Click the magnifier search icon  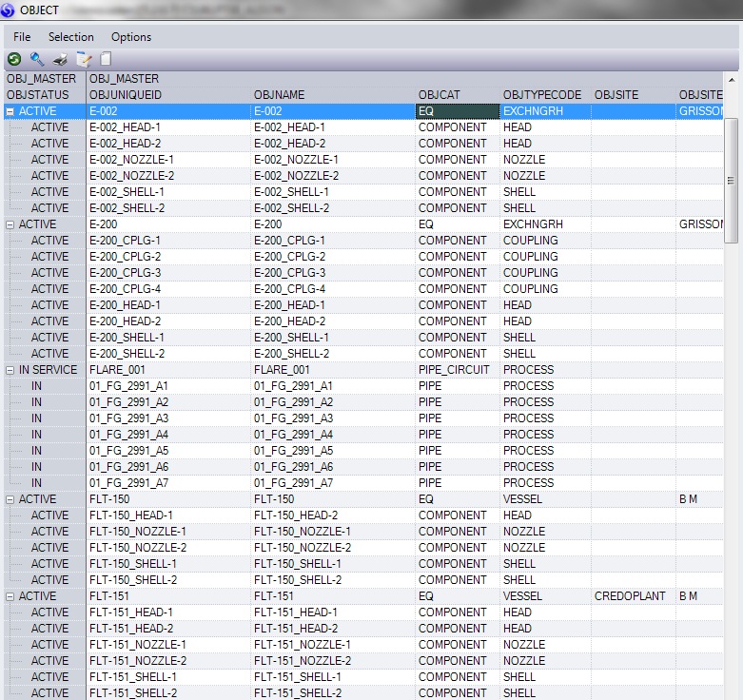click(x=37, y=59)
